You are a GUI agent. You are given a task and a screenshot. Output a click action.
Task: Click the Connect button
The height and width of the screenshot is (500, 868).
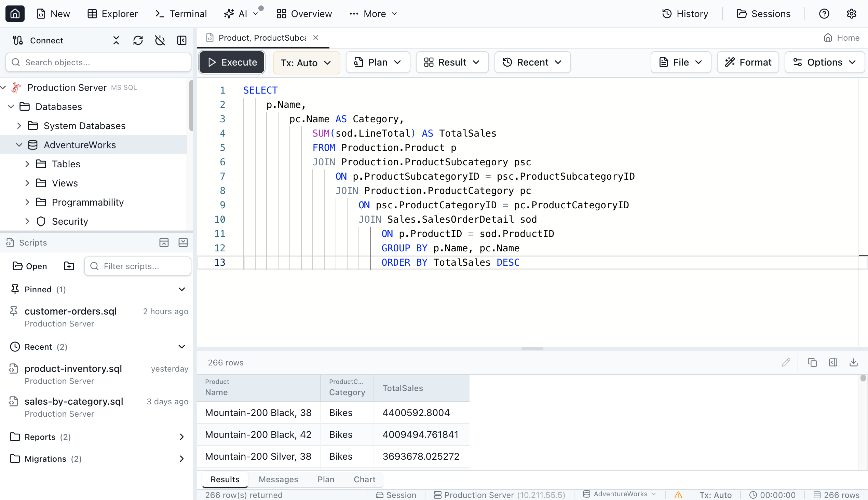[38, 41]
